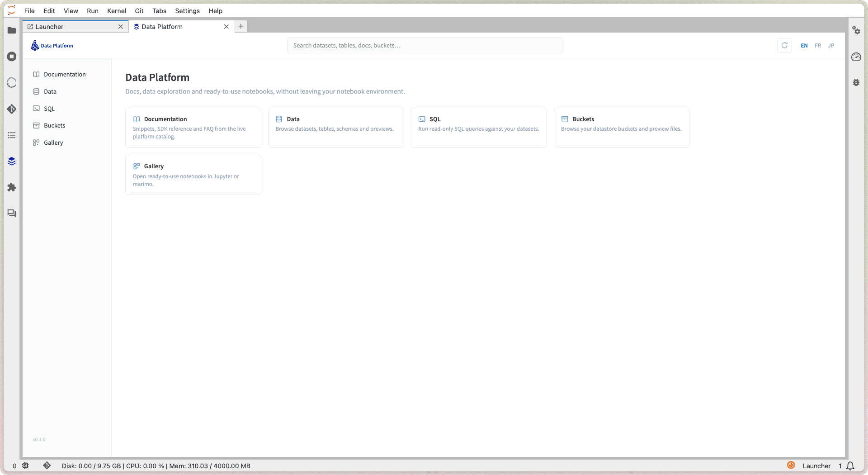Add a new tab with the plus button
868x475 pixels.
pyautogui.click(x=241, y=26)
